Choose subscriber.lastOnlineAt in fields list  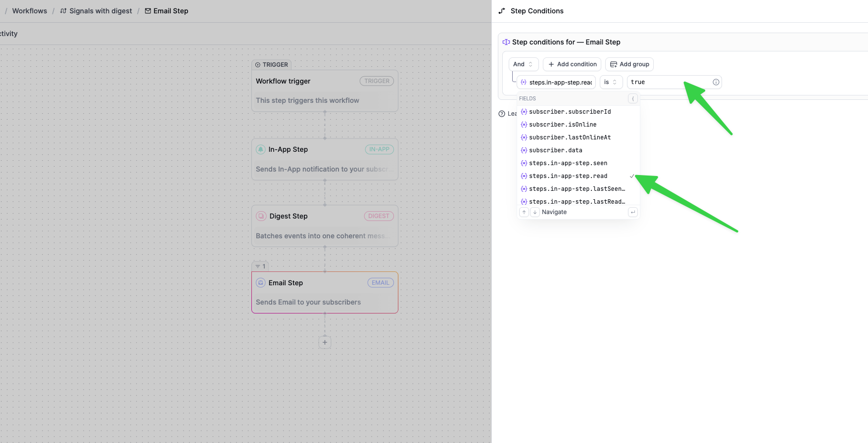(570, 137)
